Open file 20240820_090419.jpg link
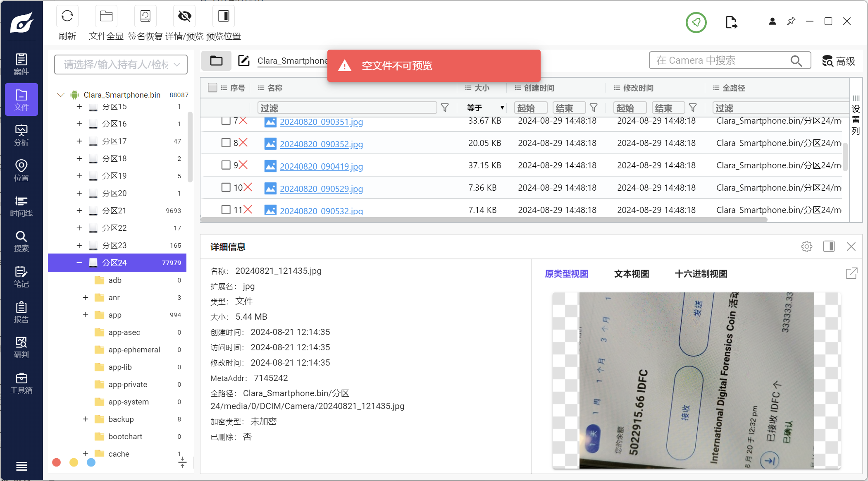The height and width of the screenshot is (481, 868). [x=321, y=166]
